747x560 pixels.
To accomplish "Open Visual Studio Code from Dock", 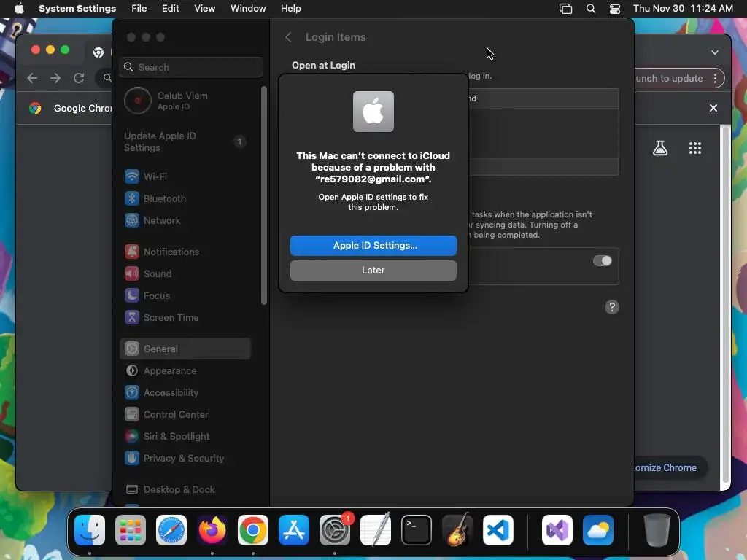I will pos(498,530).
